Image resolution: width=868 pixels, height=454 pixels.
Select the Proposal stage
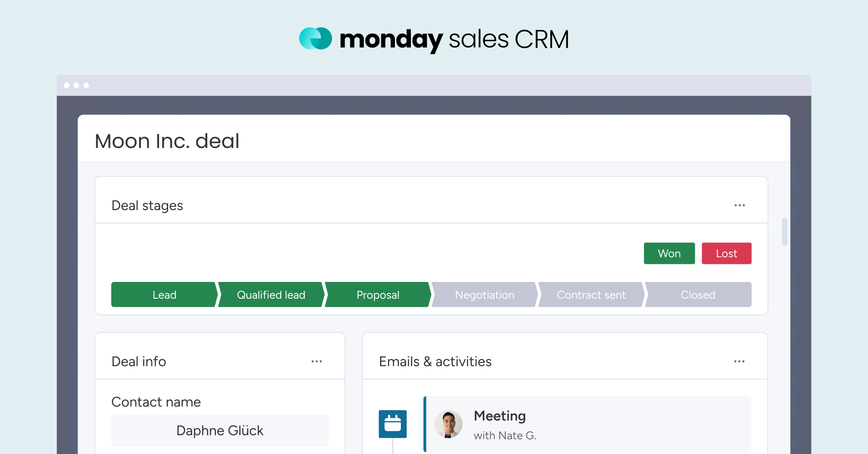click(378, 295)
